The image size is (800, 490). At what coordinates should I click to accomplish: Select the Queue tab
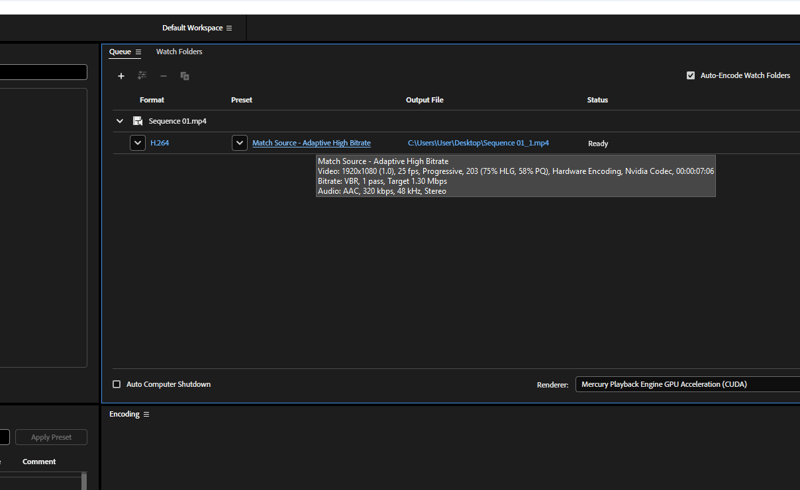(120, 52)
